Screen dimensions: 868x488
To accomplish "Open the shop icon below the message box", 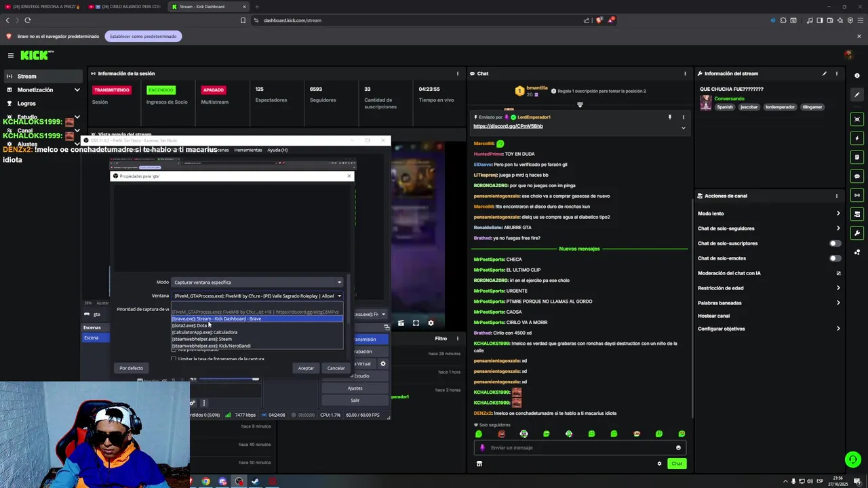I will pyautogui.click(x=479, y=464).
